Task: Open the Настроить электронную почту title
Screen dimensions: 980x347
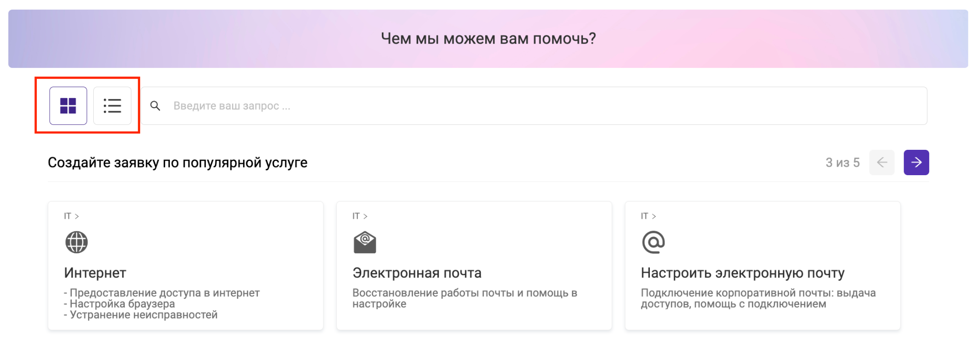Action: [743, 273]
